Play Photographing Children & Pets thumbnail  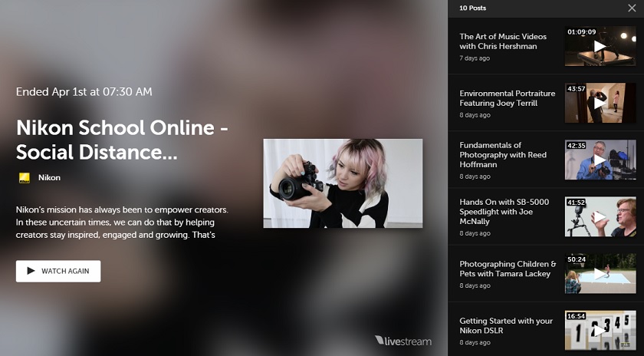click(x=600, y=273)
